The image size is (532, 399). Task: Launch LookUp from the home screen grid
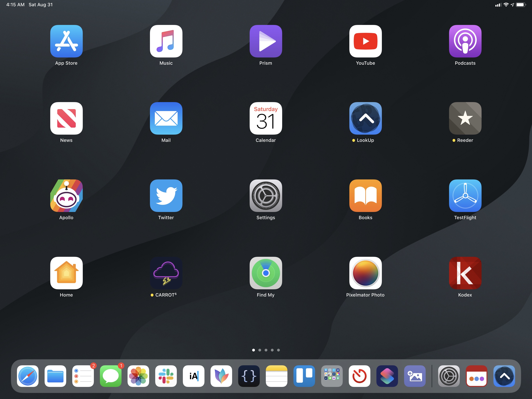(366, 118)
